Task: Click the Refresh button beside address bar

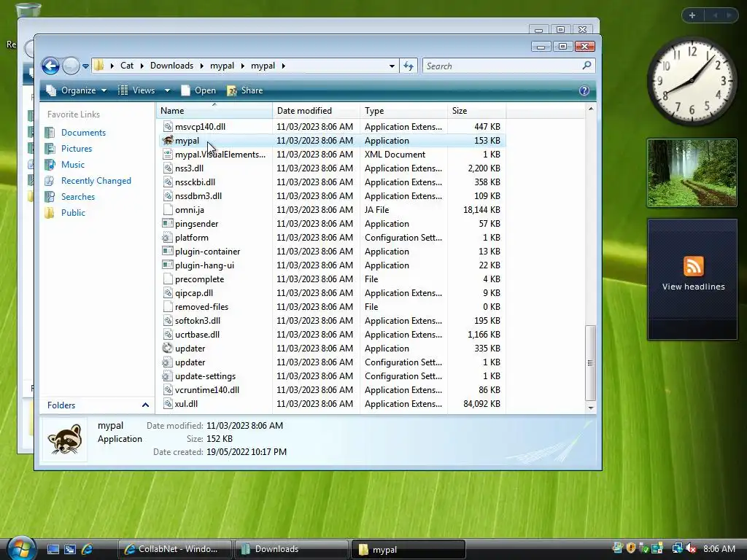Action: click(x=409, y=66)
